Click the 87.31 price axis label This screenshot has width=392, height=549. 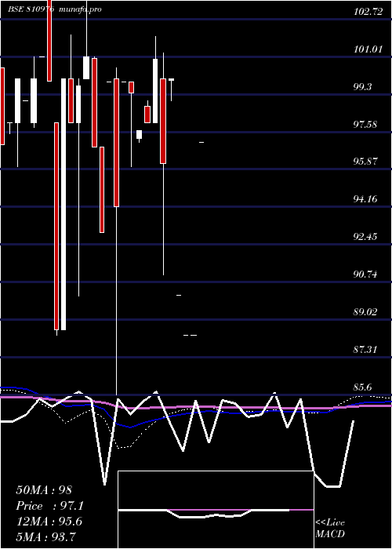coord(365,349)
